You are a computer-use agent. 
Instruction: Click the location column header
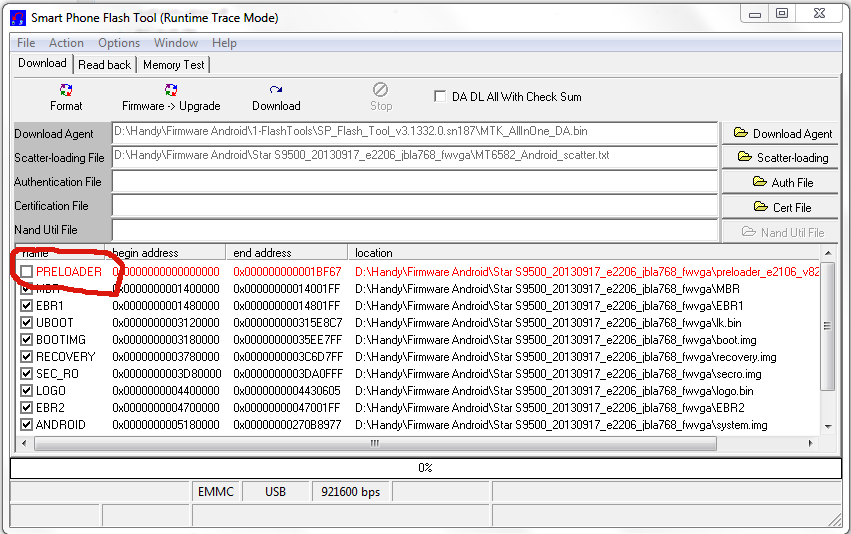[x=584, y=252]
